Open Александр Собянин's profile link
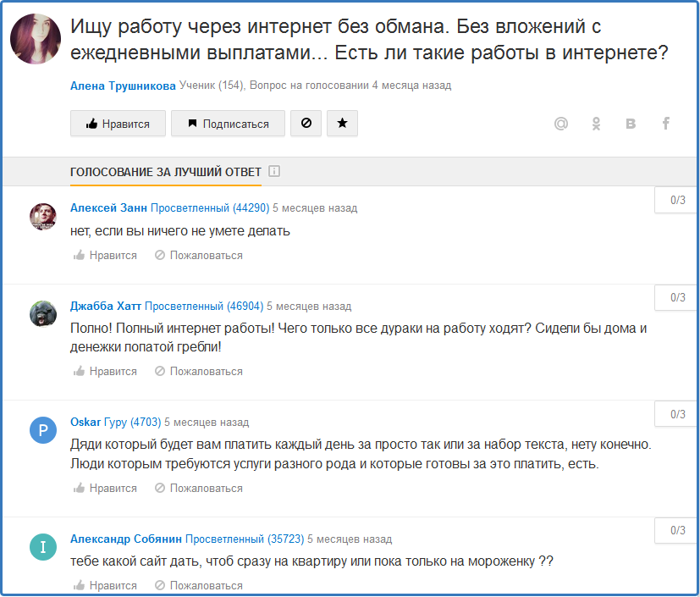The height and width of the screenshot is (597, 700). pyautogui.click(x=126, y=539)
